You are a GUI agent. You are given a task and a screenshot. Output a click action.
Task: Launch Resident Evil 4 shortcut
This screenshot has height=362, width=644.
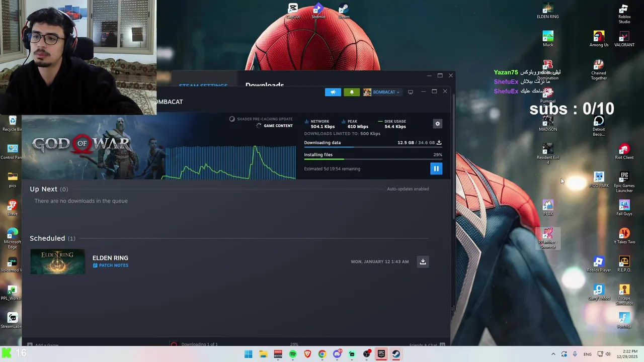click(548, 154)
